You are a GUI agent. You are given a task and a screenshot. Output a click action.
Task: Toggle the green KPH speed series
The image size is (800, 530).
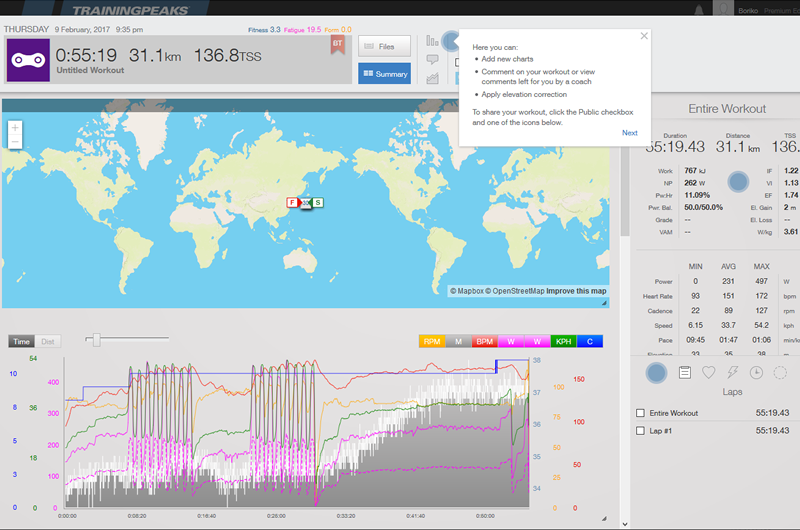563,341
